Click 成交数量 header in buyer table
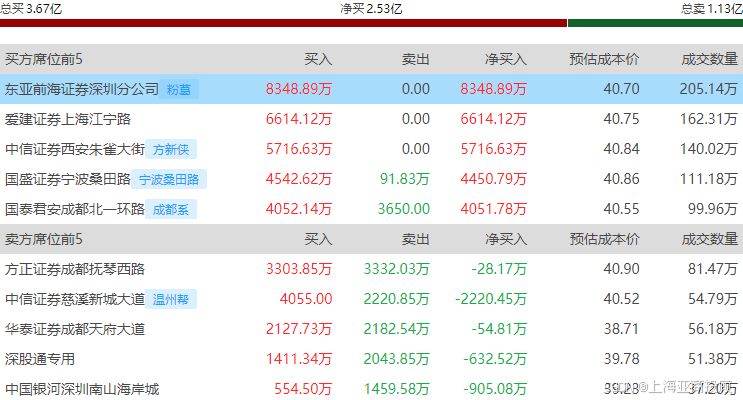The height and width of the screenshot is (400, 743). pyautogui.click(x=709, y=59)
